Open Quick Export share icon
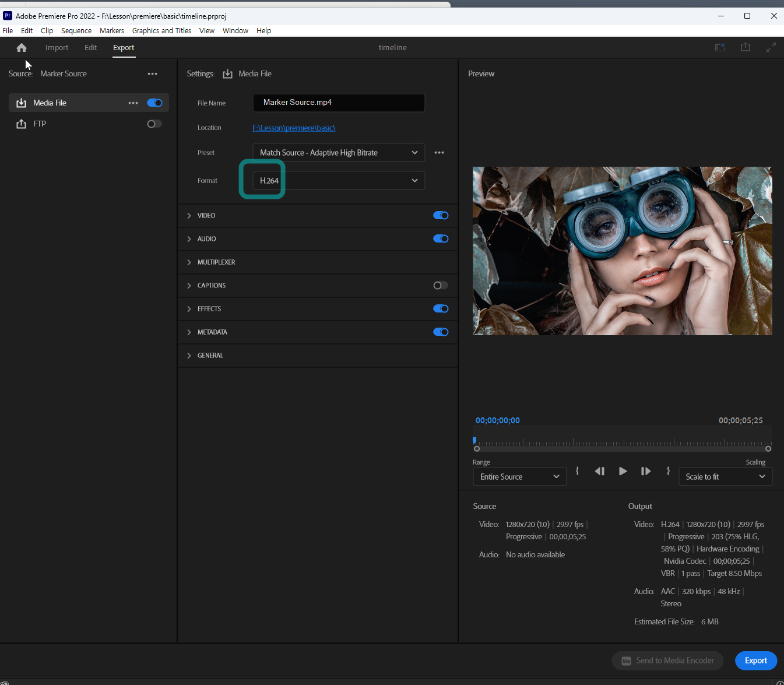The height and width of the screenshot is (685, 784). coord(745,47)
